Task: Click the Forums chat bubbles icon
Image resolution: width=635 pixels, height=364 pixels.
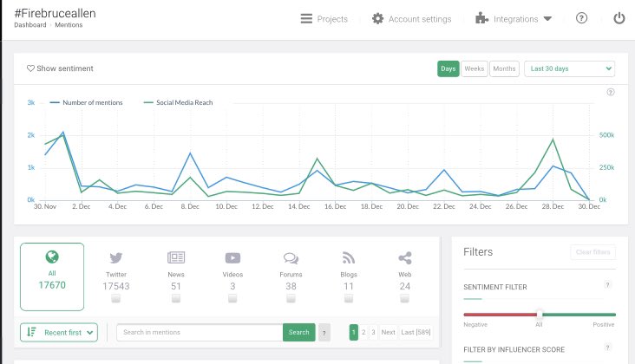Action: click(x=291, y=258)
